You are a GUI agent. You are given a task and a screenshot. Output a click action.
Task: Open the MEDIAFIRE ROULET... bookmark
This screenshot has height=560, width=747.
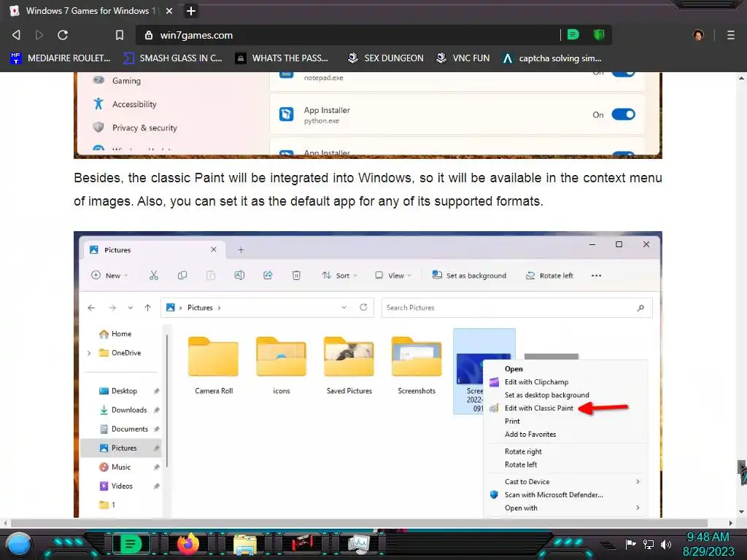click(x=60, y=58)
